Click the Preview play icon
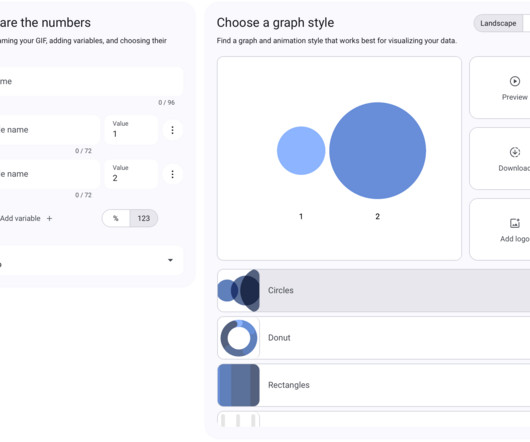The height and width of the screenshot is (442, 530). coord(514,81)
